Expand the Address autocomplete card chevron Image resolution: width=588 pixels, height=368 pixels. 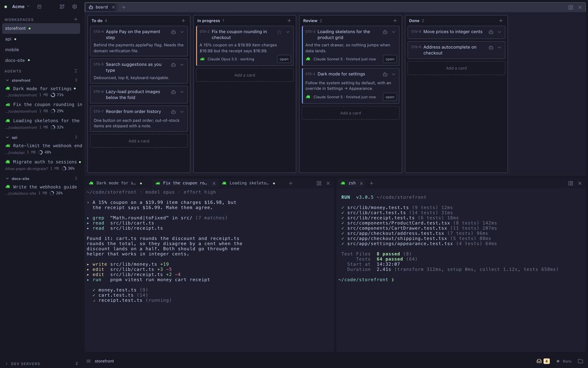click(x=499, y=48)
